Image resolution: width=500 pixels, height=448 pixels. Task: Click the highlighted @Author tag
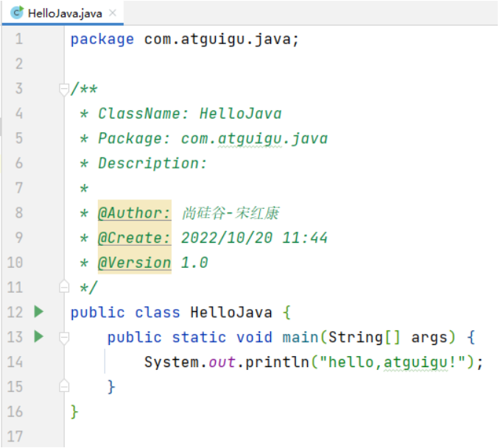click(134, 213)
